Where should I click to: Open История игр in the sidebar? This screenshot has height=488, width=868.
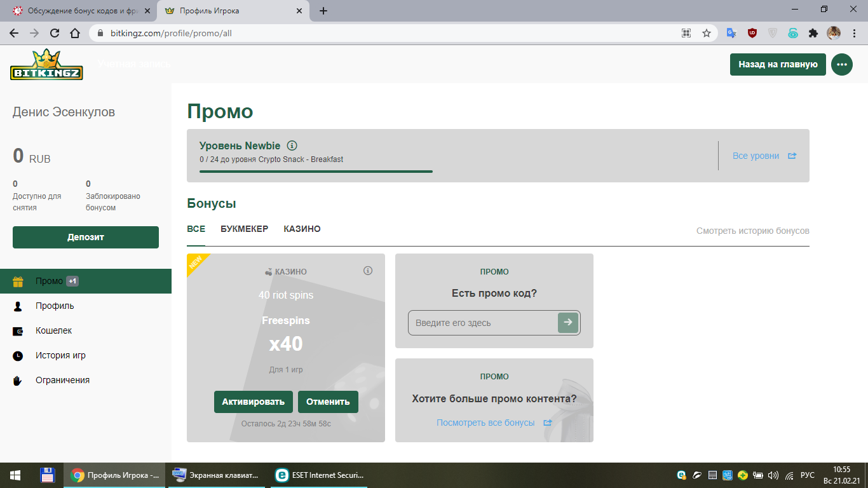(x=60, y=355)
